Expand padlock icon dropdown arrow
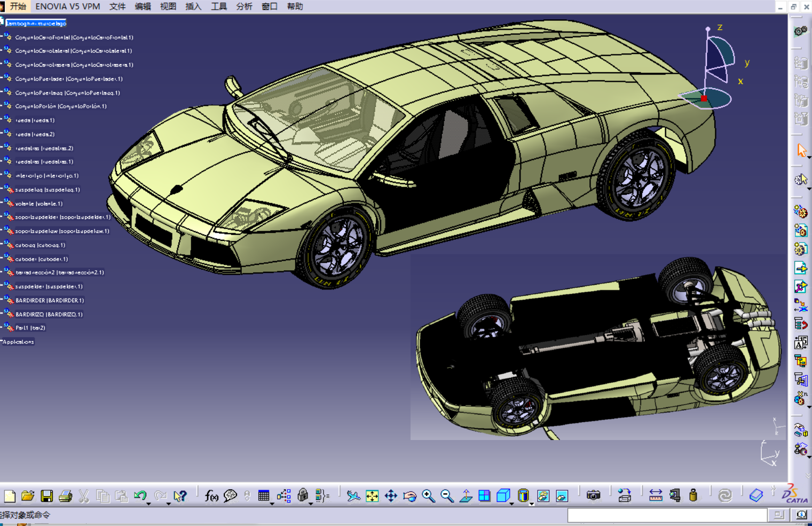Screen dimensions: 812x526 pos(311,503)
